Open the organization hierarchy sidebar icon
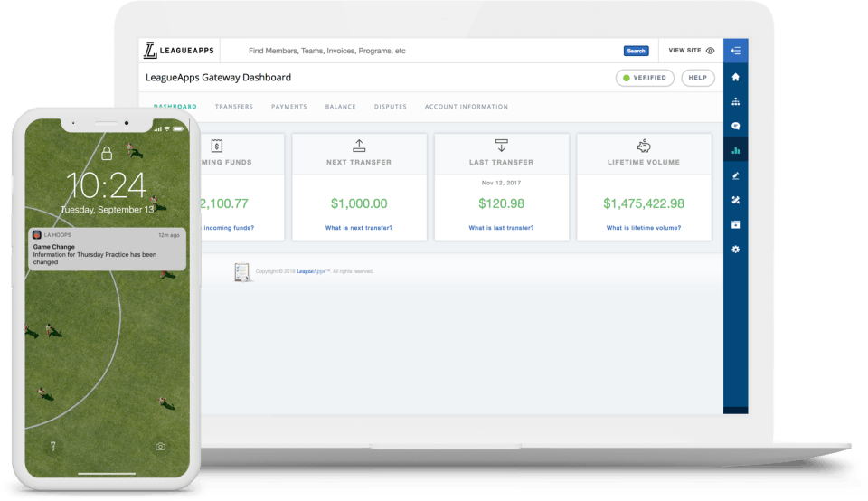This screenshot has height=501, width=868. pos(736,101)
